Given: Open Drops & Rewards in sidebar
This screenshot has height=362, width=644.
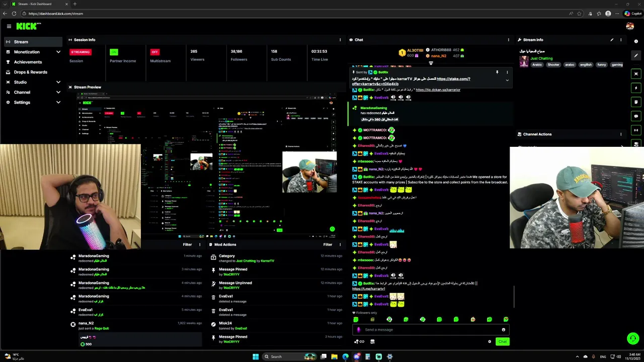Looking at the screenshot, I should click(x=33, y=72).
